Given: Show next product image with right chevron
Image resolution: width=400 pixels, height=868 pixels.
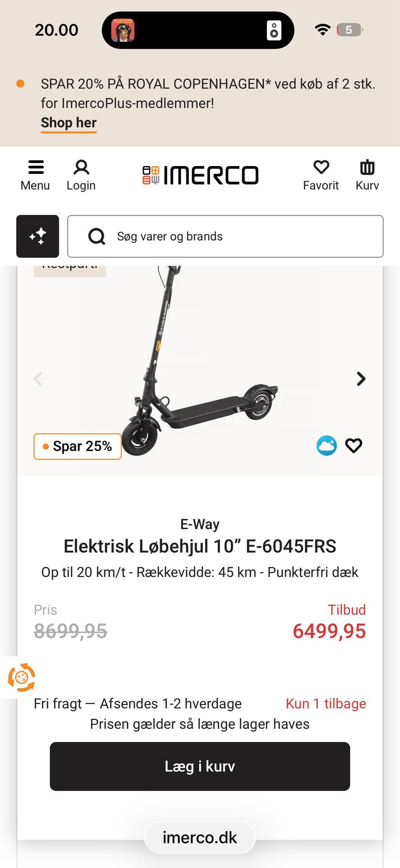Looking at the screenshot, I should 361,379.
